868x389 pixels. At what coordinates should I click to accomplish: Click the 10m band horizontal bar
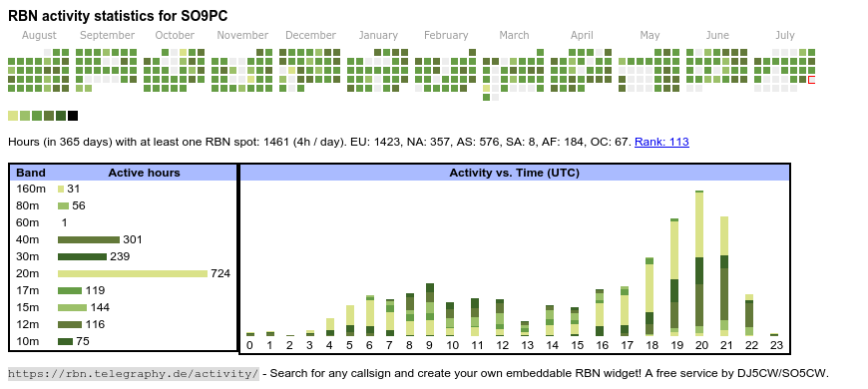pyautogui.click(x=65, y=341)
